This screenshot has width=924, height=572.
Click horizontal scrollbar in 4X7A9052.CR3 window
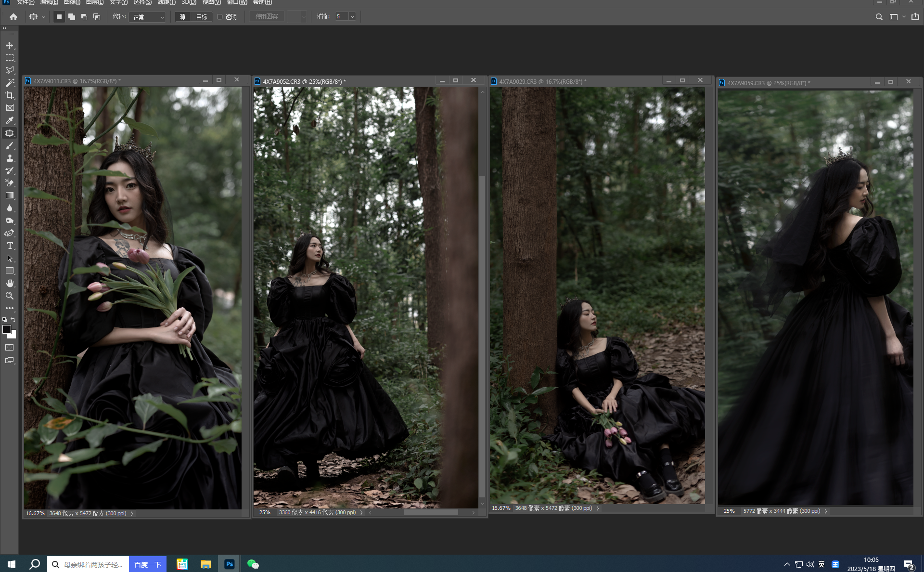click(431, 513)
